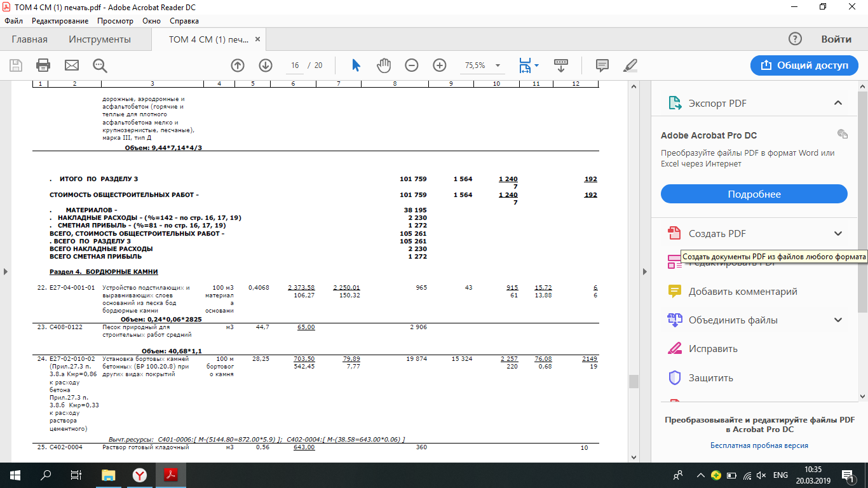The height and width of the screenshot is (488, 868).
Task: Open Yandex Browser from the taskbar
Action: pos(140,475)
